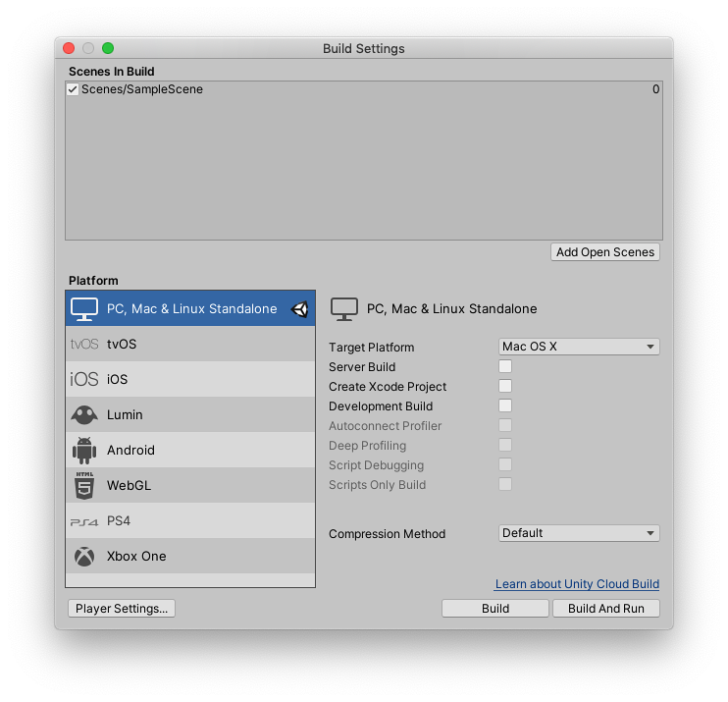Click the Lumin platform icon
The image size is (728, 702).
pos(84,415)
